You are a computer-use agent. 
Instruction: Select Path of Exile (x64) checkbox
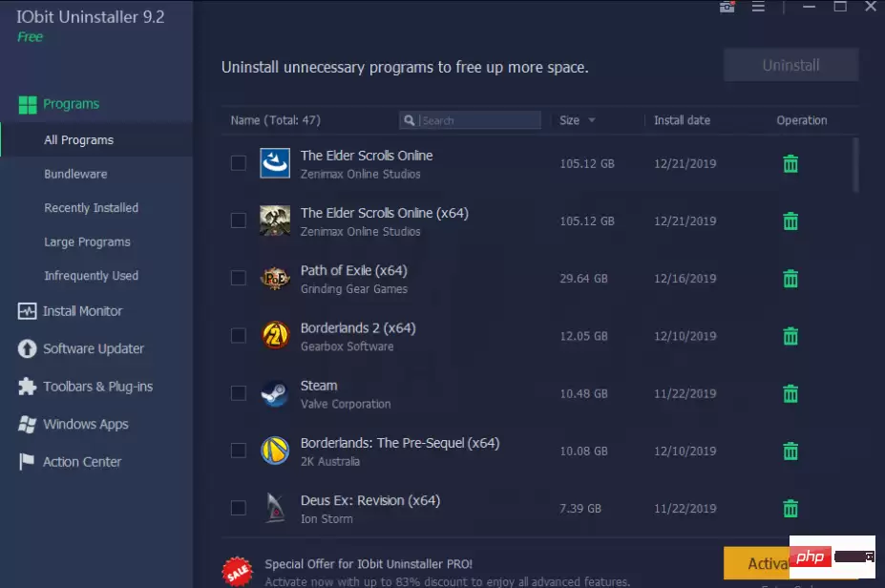[238, 278]
